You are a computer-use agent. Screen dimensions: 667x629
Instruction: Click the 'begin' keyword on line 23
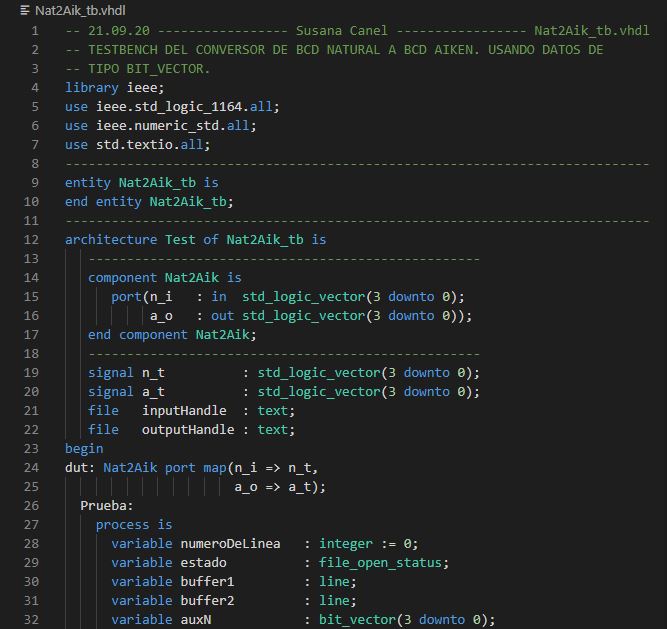click(x=84, y=448)
